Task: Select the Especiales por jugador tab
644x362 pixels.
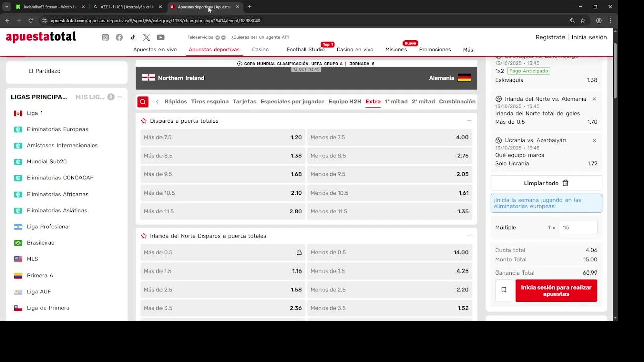Action: [292, 102]
